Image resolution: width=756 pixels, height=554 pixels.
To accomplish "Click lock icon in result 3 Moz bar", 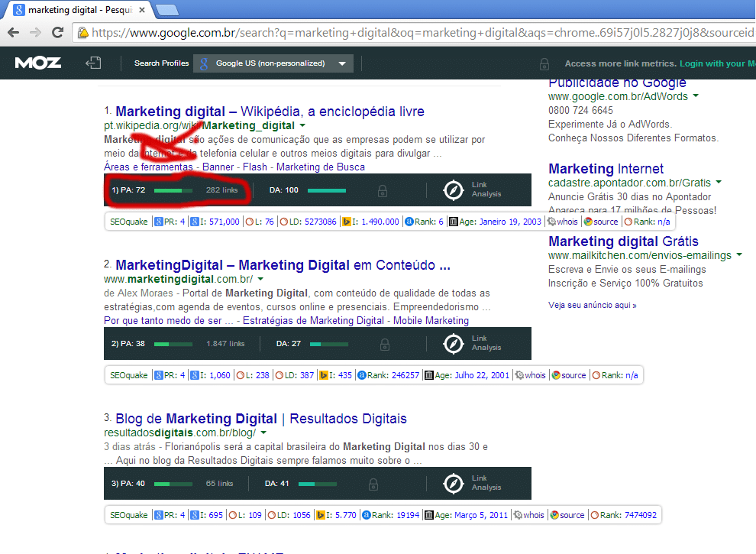I will coord(373,484).
